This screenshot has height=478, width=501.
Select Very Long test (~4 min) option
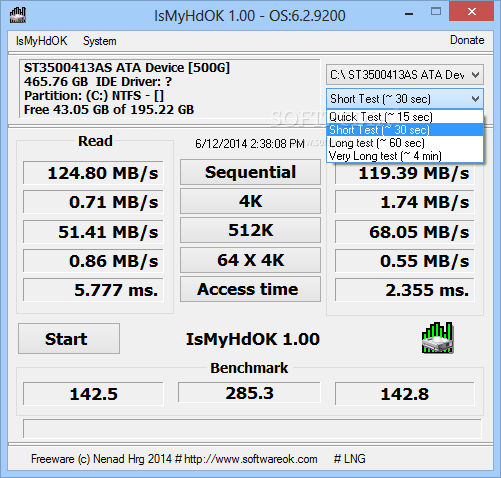coord(405,156)
